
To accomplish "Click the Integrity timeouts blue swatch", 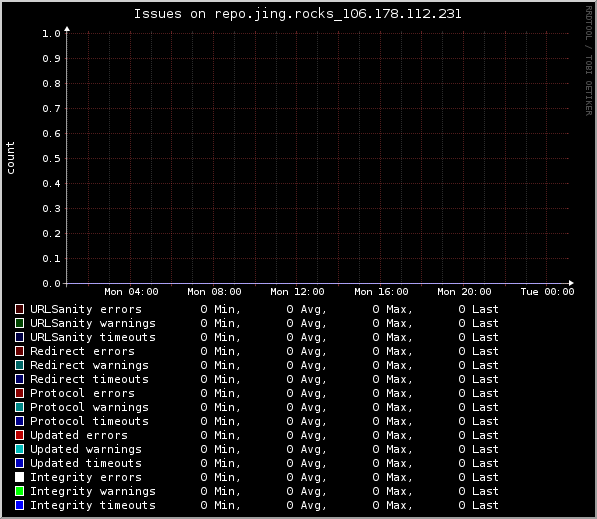I will pyautogui.click(x=19, y=505).
